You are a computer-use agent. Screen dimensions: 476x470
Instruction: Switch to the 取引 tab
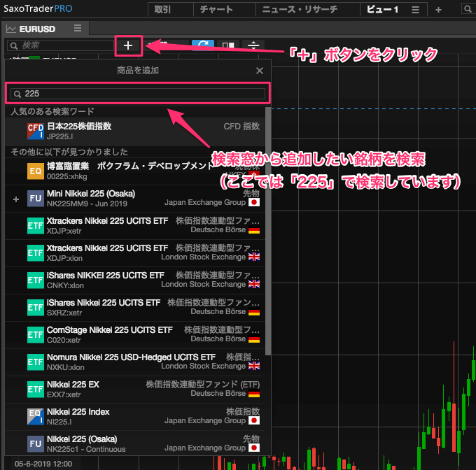click(170, 10)
